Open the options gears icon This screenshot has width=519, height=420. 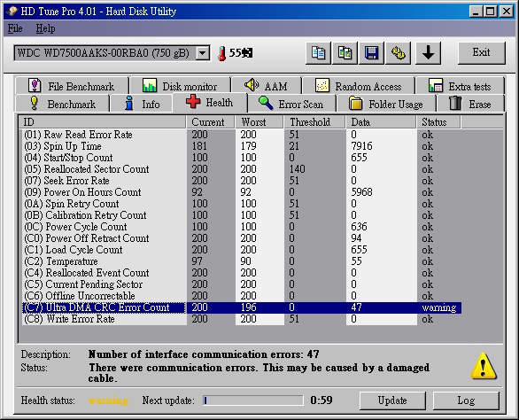[x=399, y=53]
